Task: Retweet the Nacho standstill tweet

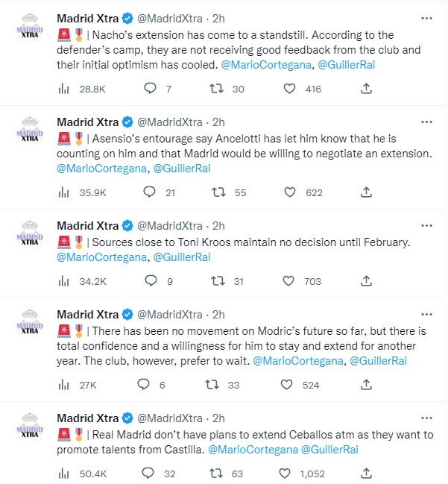Action: 219,89
